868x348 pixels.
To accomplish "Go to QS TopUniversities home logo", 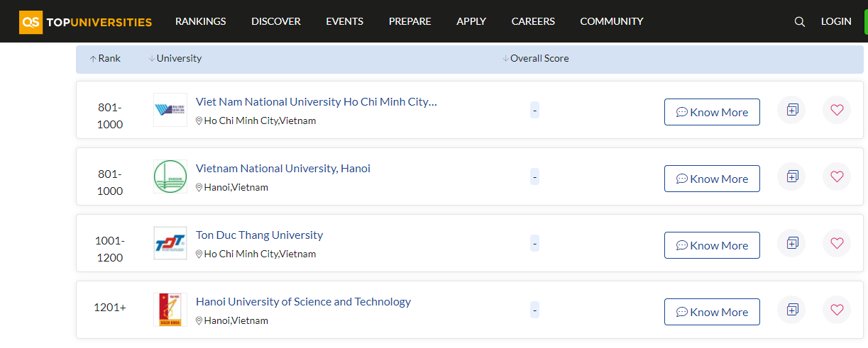I will coord(86,22).
